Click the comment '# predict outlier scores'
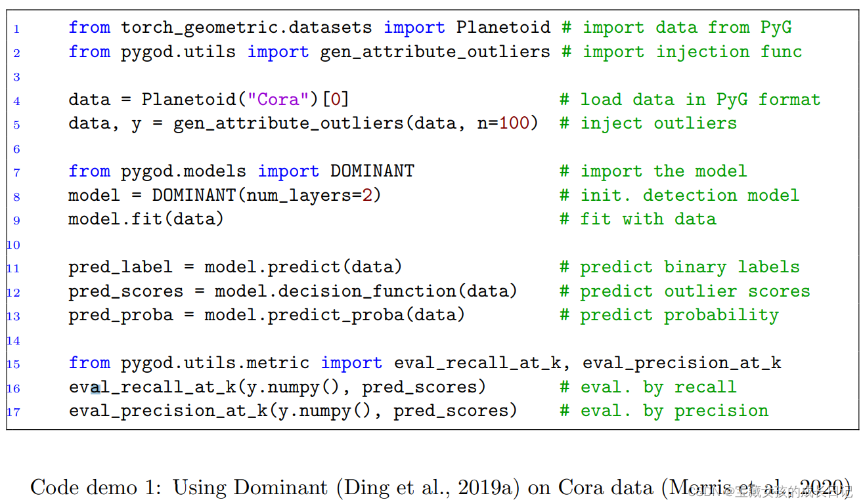 (x=685, y=291)
